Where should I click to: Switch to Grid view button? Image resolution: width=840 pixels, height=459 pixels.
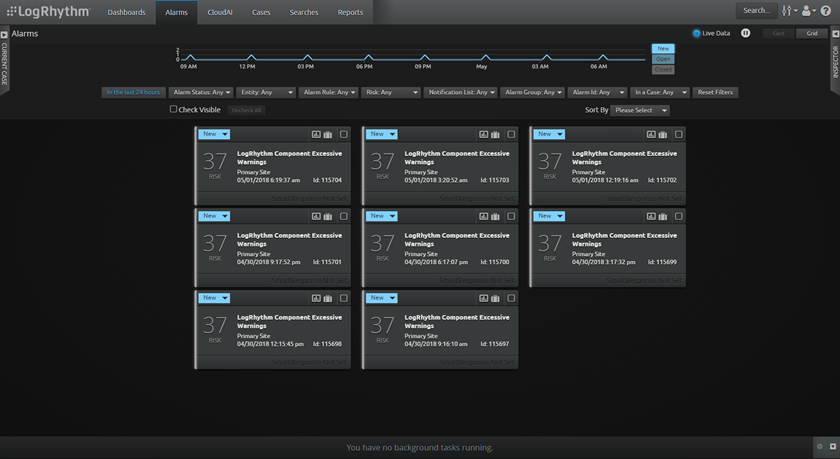pos(811,33)
